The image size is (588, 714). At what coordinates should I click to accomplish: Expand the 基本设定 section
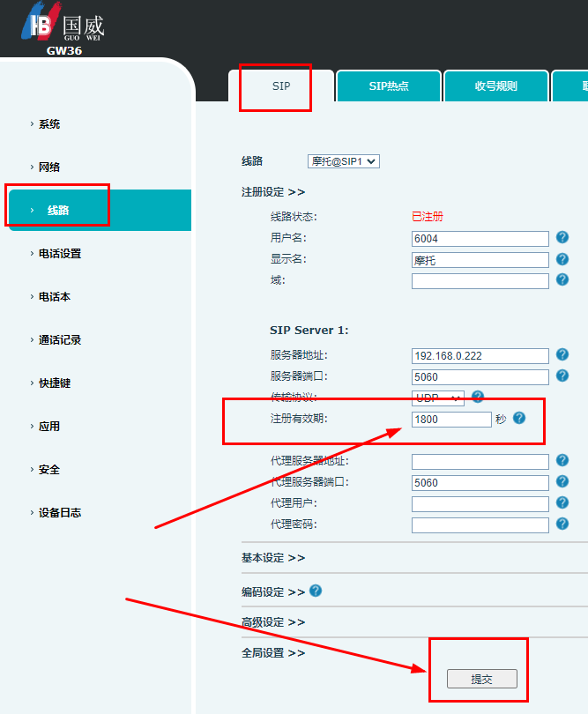[x=273, y=558]
